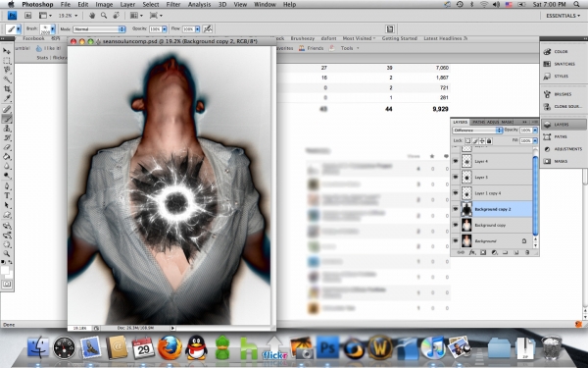
Task: Click the Friends bookmark in browser window
Action: [x=312, y=48]
